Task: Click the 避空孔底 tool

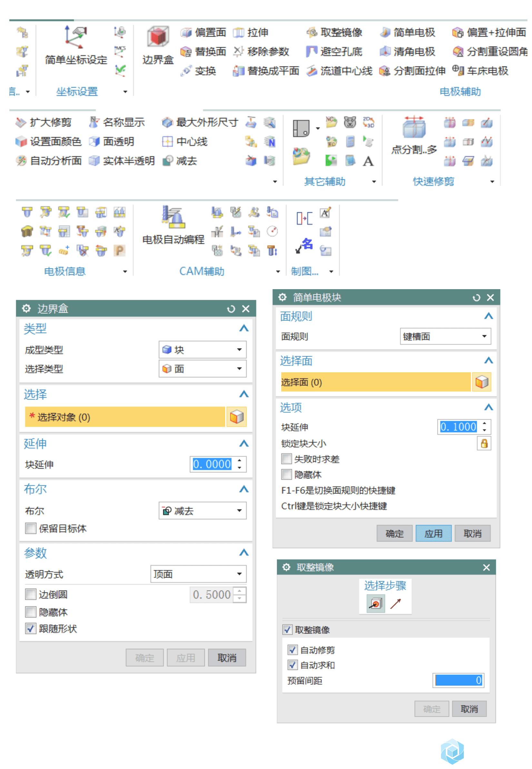Action: point(334,51)
